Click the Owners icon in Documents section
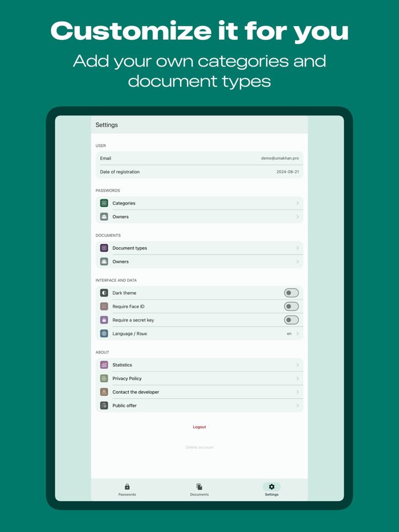The image size is (399, 532). click(104, 261)
